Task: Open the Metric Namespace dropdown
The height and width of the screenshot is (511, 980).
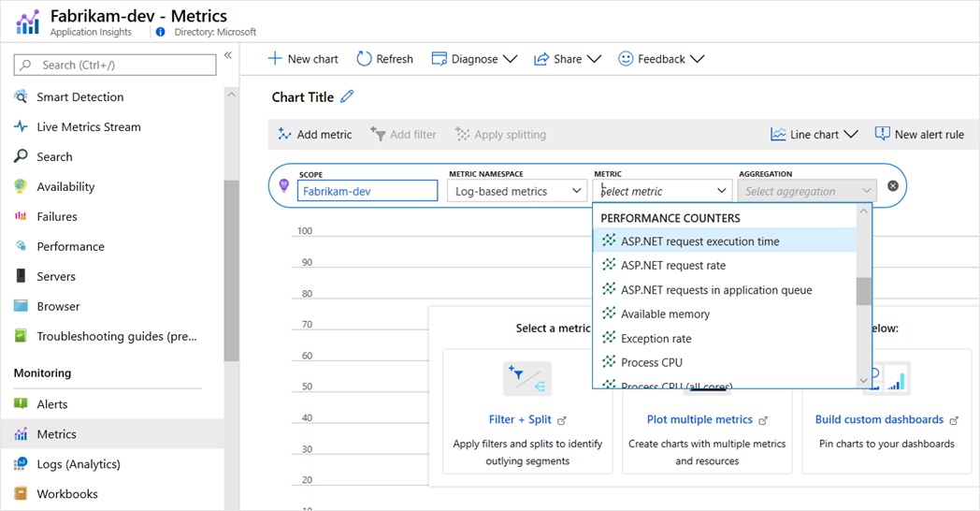Action: [x=517, y=191]
